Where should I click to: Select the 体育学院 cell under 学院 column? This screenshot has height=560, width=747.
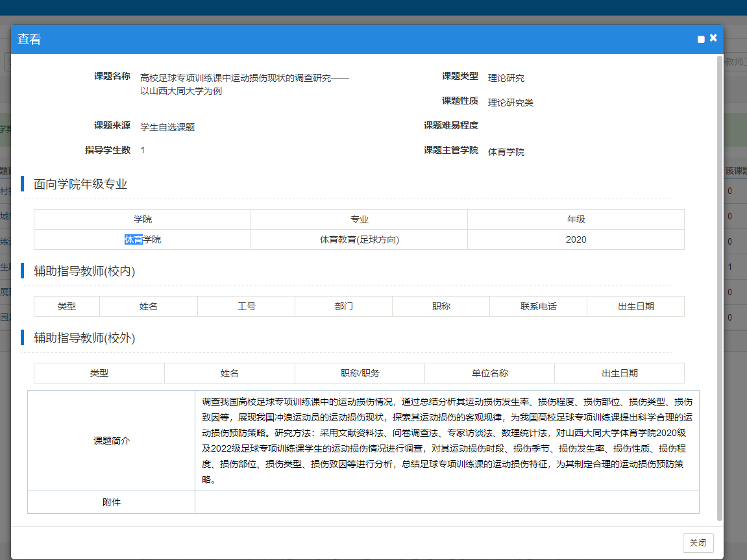point(143,239)
